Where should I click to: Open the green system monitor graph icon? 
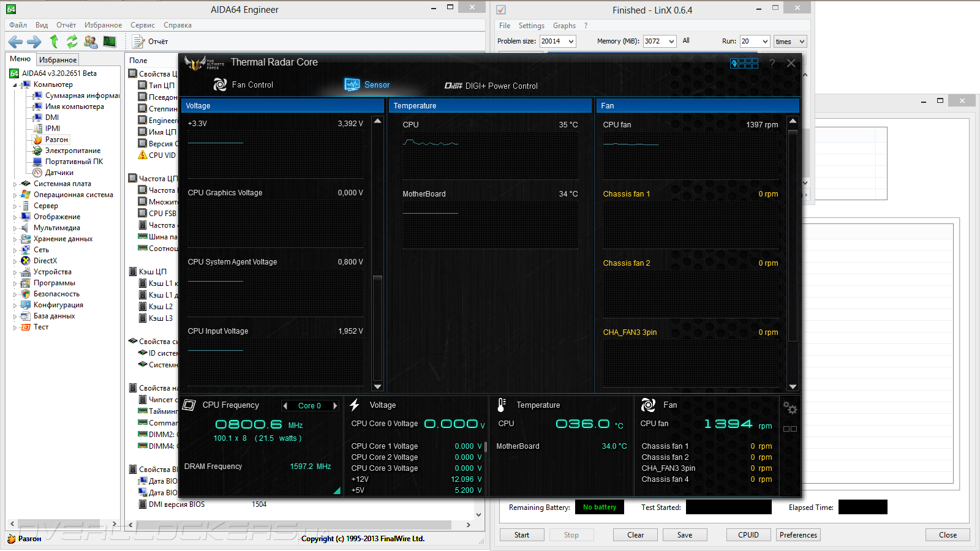point(110,42)
